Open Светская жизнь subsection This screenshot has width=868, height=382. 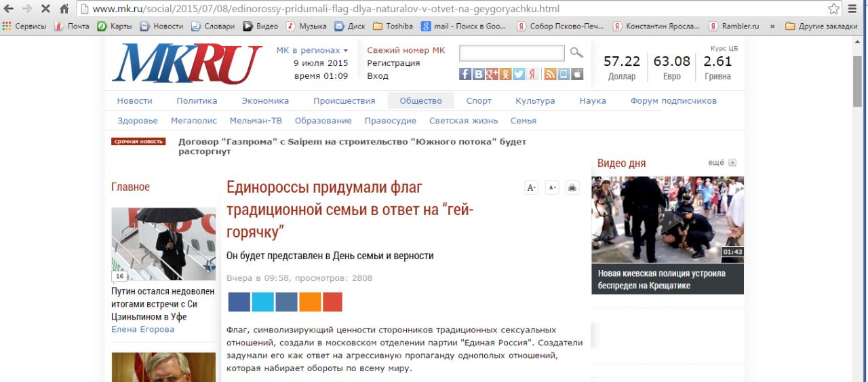[463, 120]
